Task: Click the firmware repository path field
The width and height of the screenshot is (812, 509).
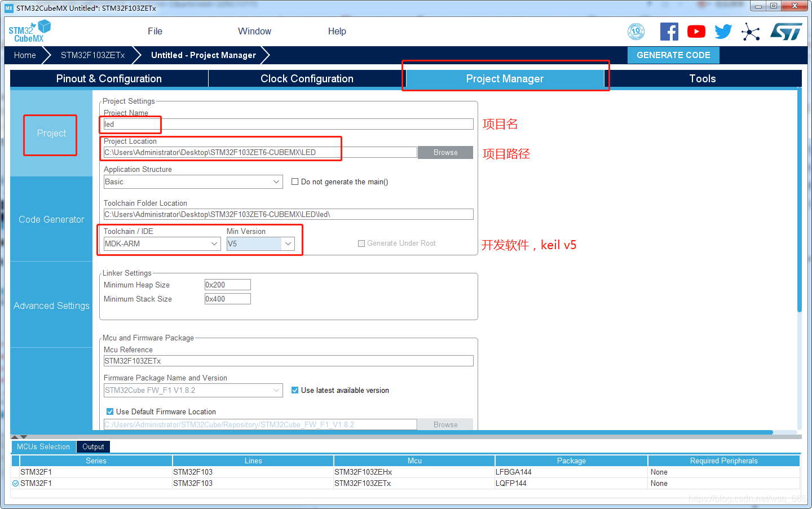Action: pyautogui.click(x=260, y=424)
